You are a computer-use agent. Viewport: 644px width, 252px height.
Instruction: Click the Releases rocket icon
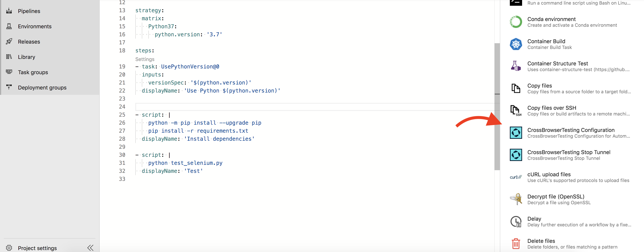[x=9, y=41]
